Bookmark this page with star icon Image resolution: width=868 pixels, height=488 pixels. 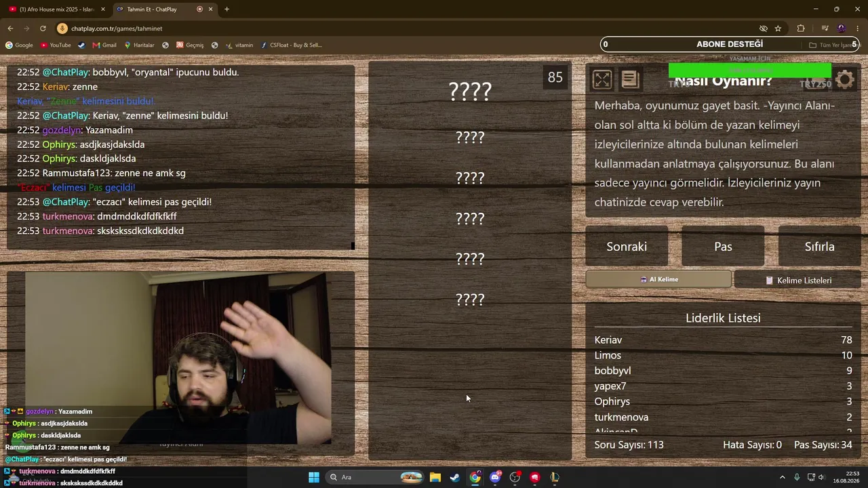coord(778,28)
